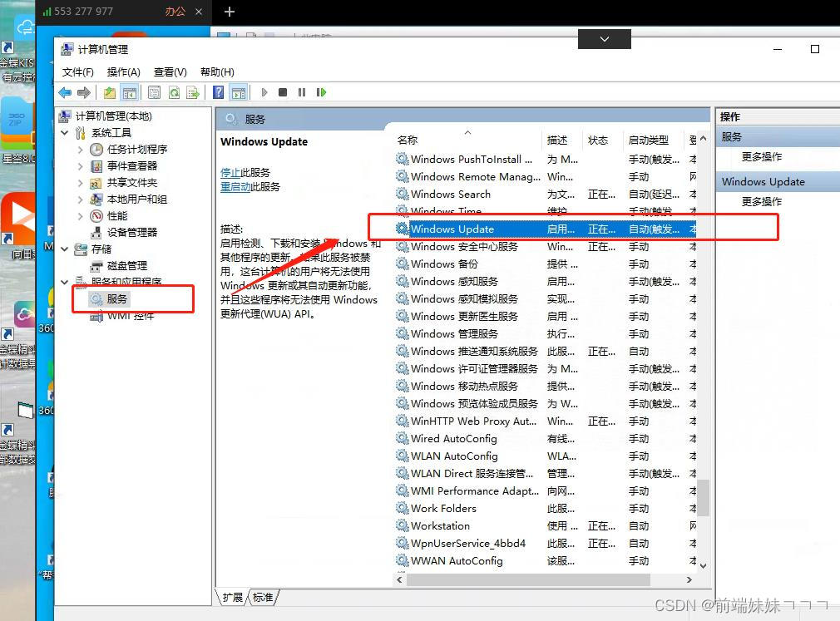Open the 操作(A) menu
Screen dimensions: 840x621
(x=123, y=72)
